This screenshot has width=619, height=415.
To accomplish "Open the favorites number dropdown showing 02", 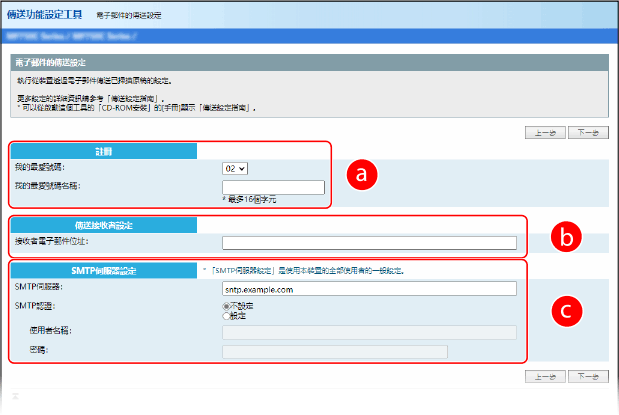I will coord(236,169).
